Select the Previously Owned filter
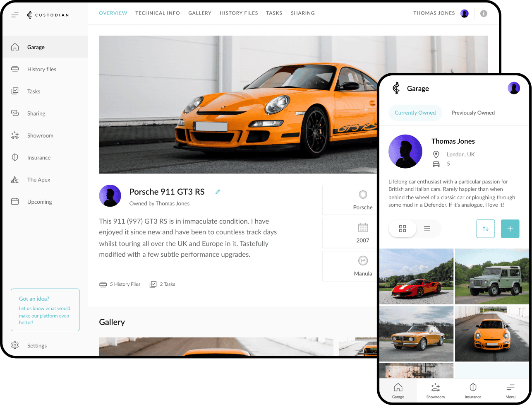The image size is (532, 405). [x=473, y=113]
